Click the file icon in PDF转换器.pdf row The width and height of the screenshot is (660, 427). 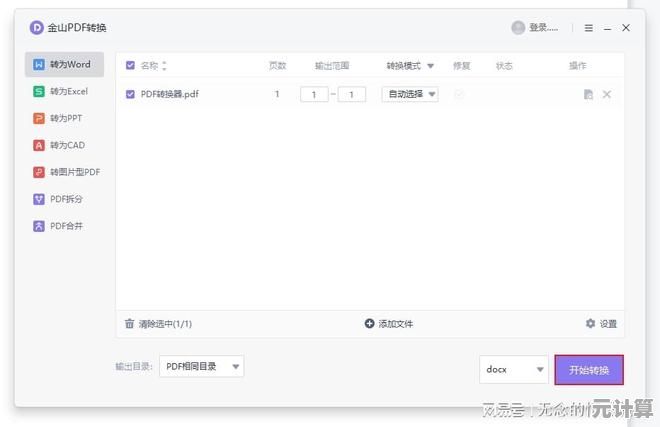click(x=588, y=95)
